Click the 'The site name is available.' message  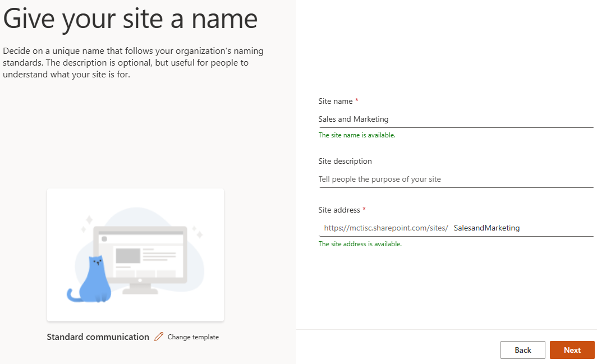coord(357,135)
